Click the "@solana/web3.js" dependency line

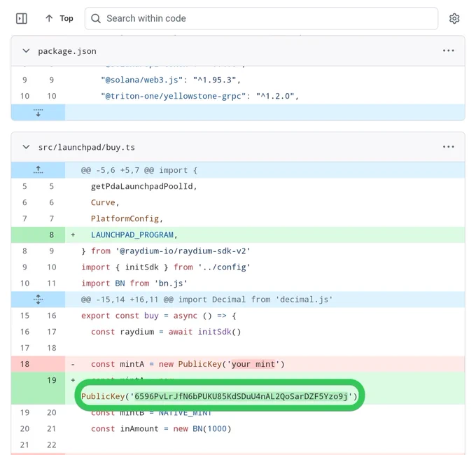(238, 80)
